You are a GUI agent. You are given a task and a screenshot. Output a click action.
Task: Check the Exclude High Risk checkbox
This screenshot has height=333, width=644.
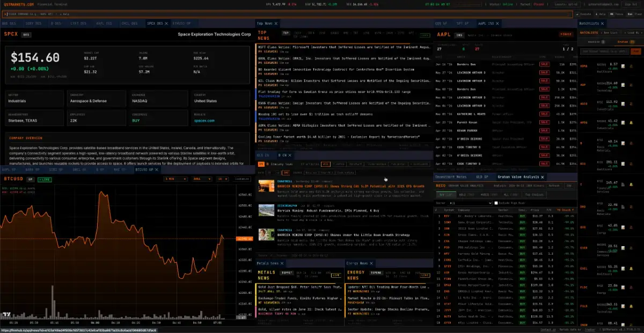tap(496, 203)
